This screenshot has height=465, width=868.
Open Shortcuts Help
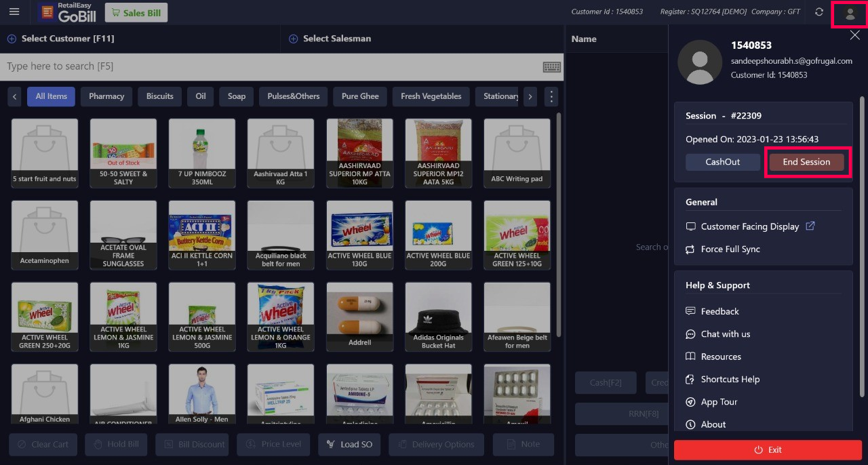722,379
